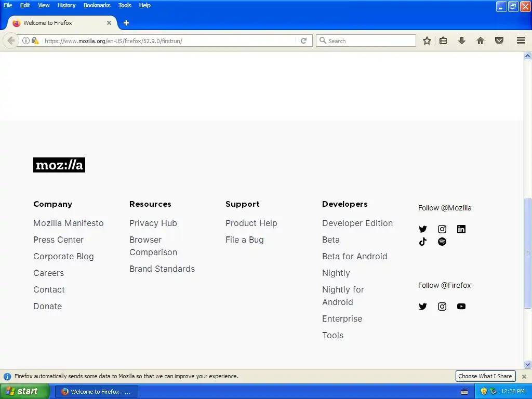The width and height of the screenshot is (532, 399).
Task: Click the Beta link
Action: coord(331,240)
